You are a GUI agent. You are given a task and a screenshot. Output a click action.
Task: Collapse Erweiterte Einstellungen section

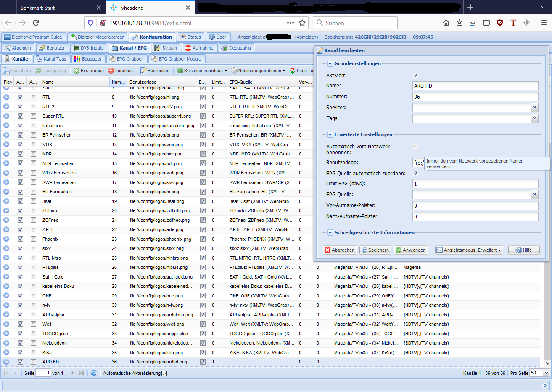(330, 134)
